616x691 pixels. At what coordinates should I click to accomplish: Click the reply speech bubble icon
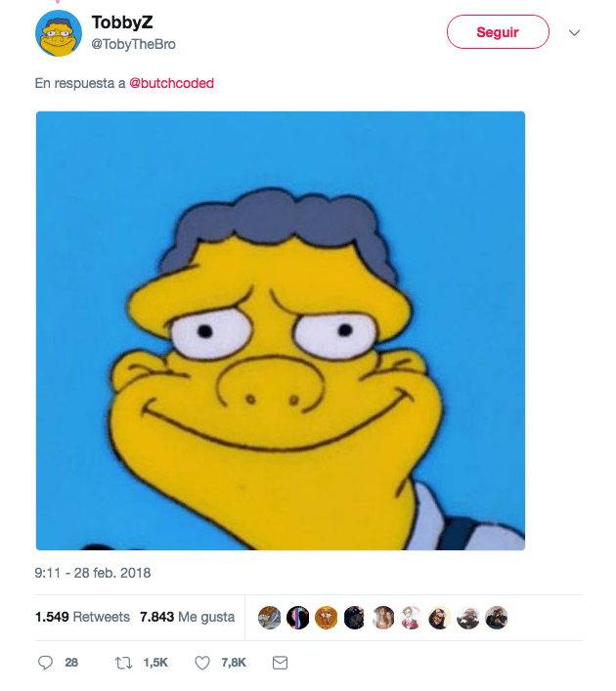tap(45, 663)
